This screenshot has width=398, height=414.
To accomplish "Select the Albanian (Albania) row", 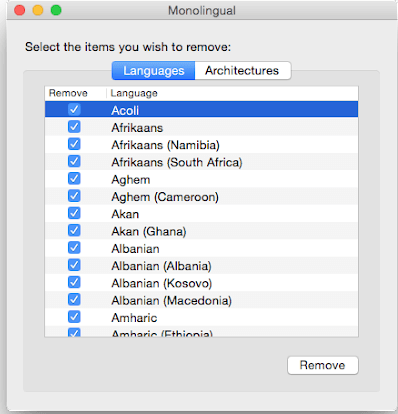I will click(x=202, y=266).
